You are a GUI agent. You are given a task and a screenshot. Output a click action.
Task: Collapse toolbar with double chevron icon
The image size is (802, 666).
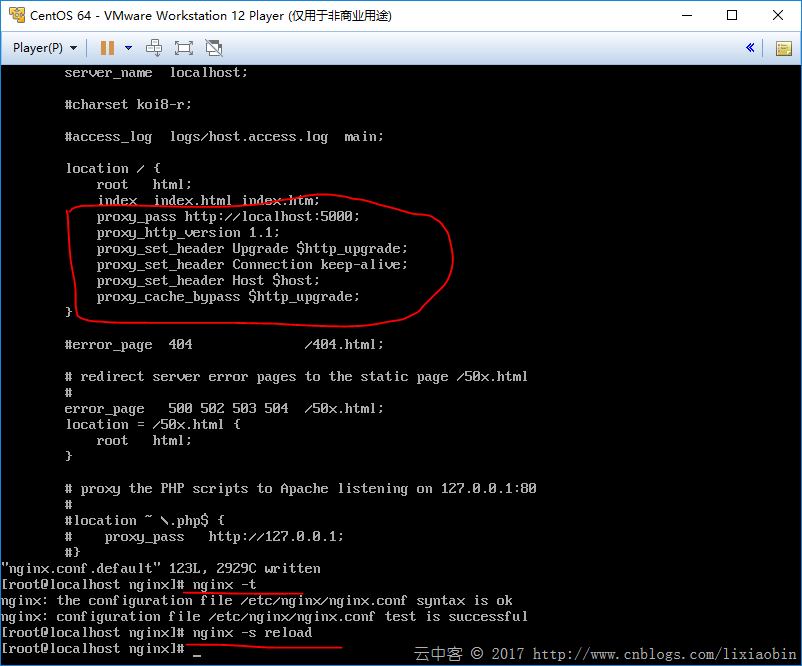tap(750, 48)
